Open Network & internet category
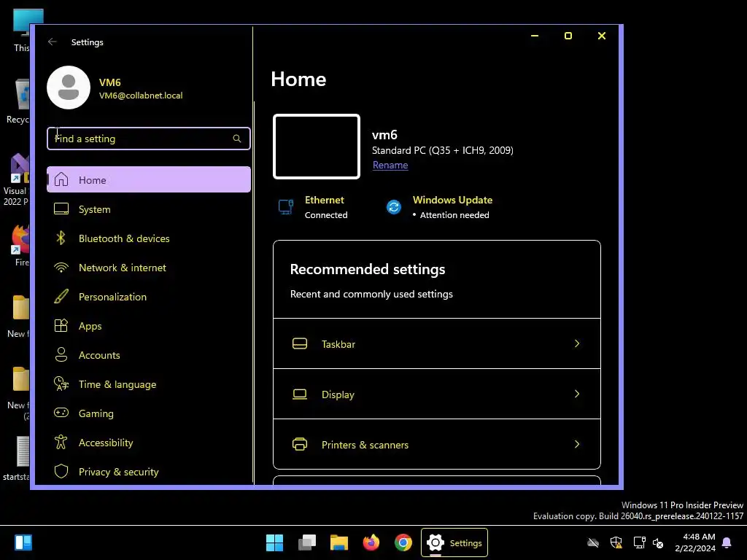 [x=148, y=268]
